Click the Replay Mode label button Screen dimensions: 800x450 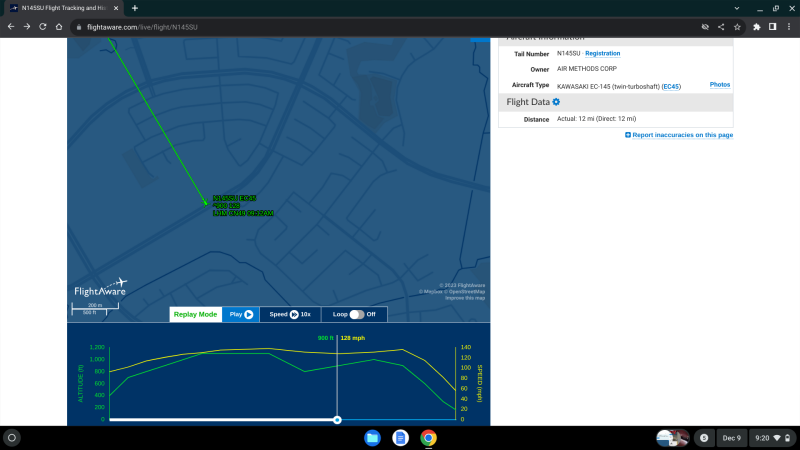(195, 314)
